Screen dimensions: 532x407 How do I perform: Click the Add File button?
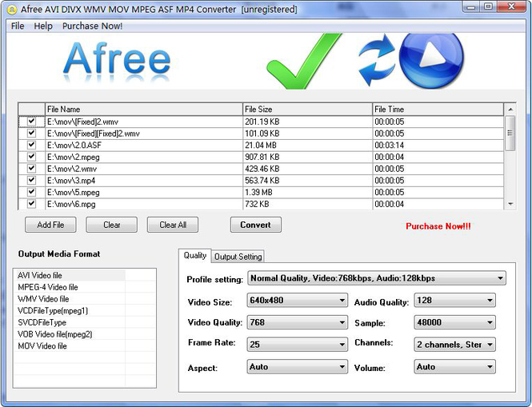pyautogui.click(x=50, y=225)
